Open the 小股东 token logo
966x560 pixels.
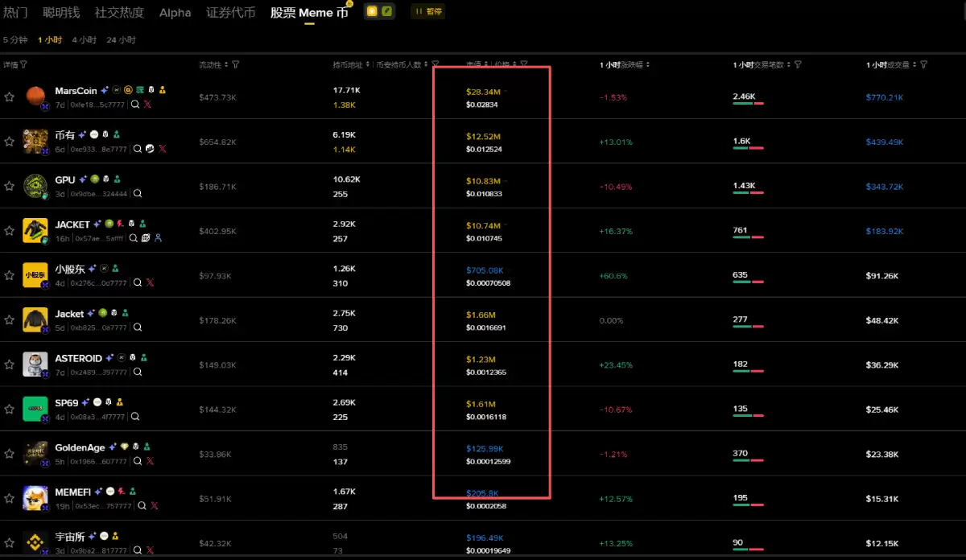35,275
